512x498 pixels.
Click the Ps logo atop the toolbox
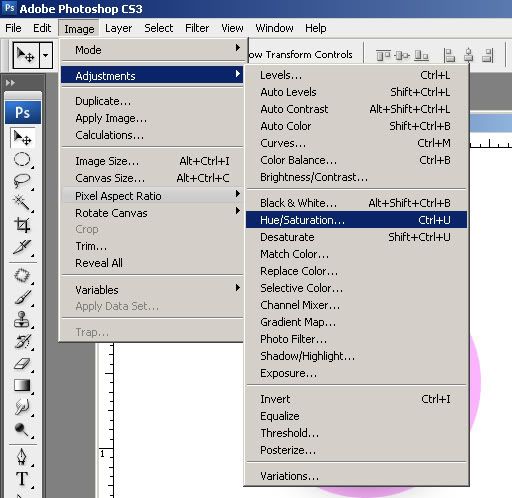(23, 112)
